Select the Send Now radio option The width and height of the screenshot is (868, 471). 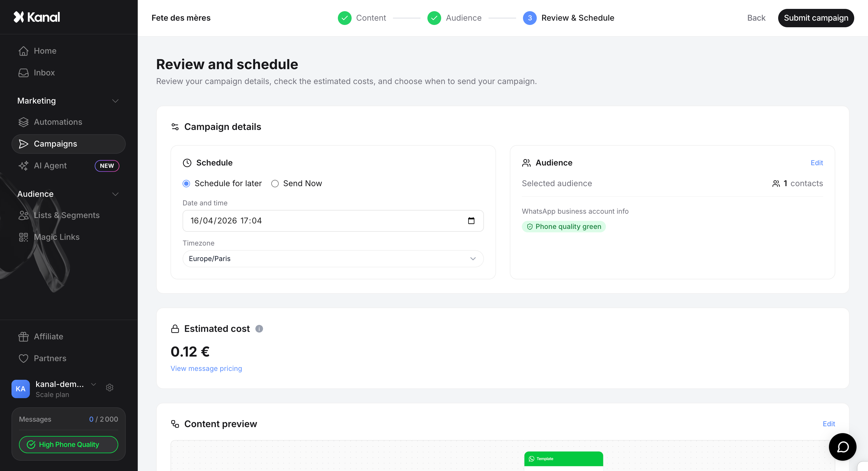[x=275, y=184]
